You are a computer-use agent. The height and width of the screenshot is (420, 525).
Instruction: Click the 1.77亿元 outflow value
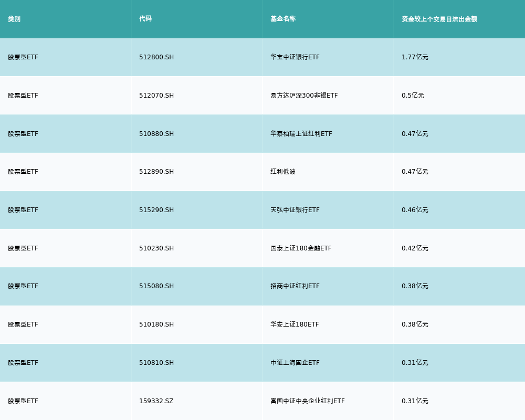click(x=415, y=57)
